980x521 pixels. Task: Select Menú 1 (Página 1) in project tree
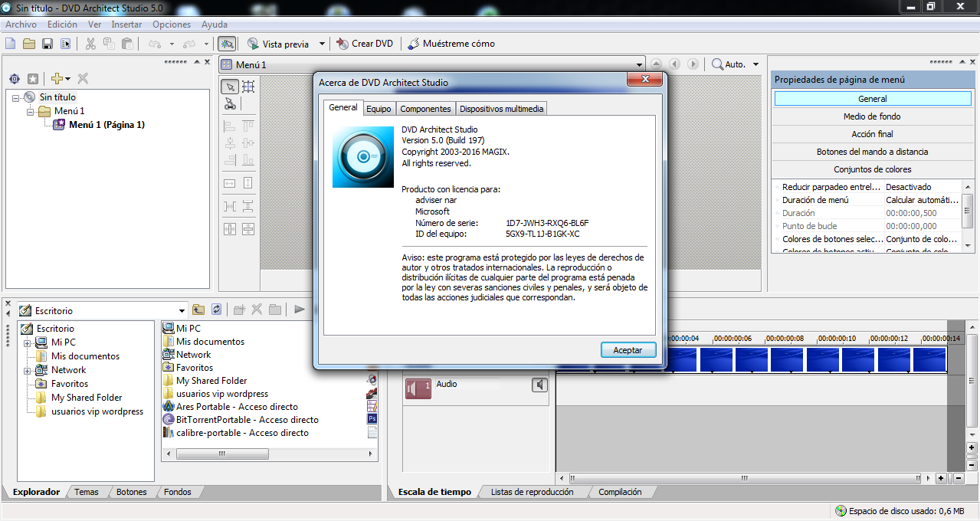pos(107,125)
